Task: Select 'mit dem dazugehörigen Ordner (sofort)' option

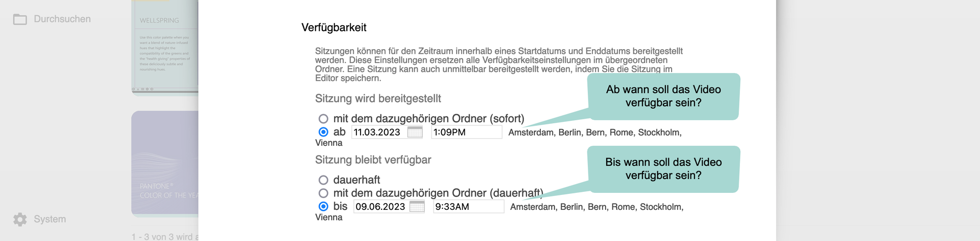Action: click(x=323, y=119)
